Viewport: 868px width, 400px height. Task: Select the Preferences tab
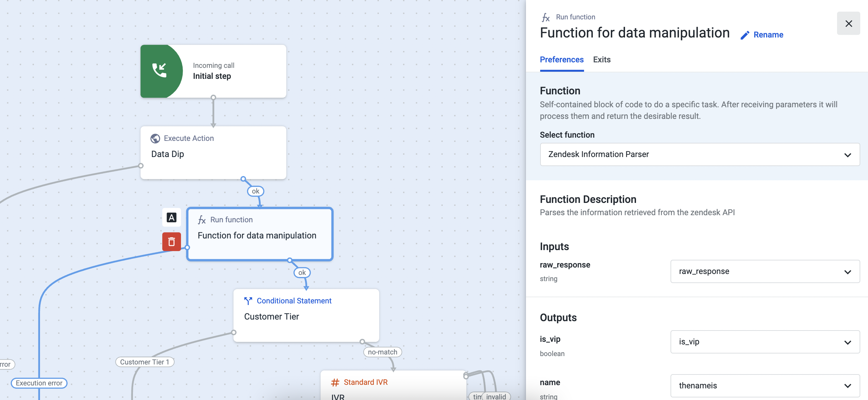click(561, 60)
